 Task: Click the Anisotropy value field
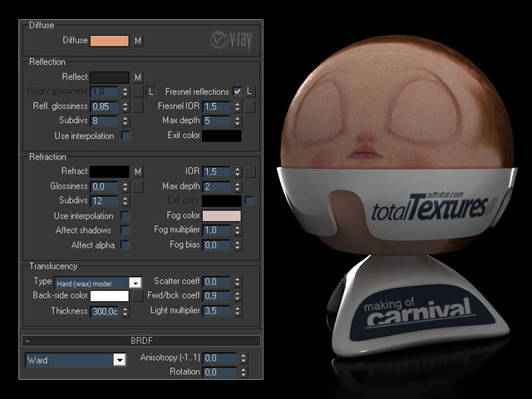(219, 358)
